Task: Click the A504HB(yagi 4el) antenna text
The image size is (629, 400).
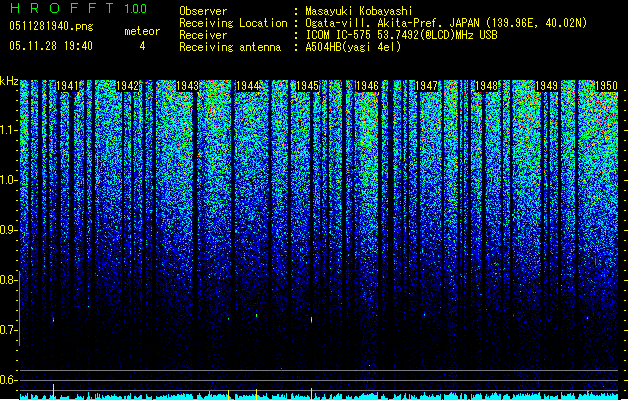Action: click(353, 47)
